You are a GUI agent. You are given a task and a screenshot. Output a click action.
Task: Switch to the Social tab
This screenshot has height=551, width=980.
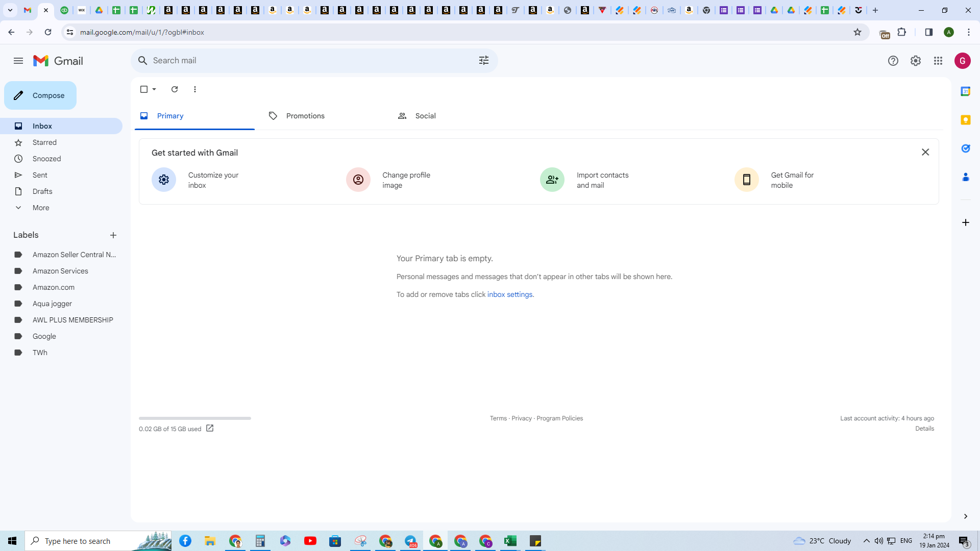[x=453, y=116]
